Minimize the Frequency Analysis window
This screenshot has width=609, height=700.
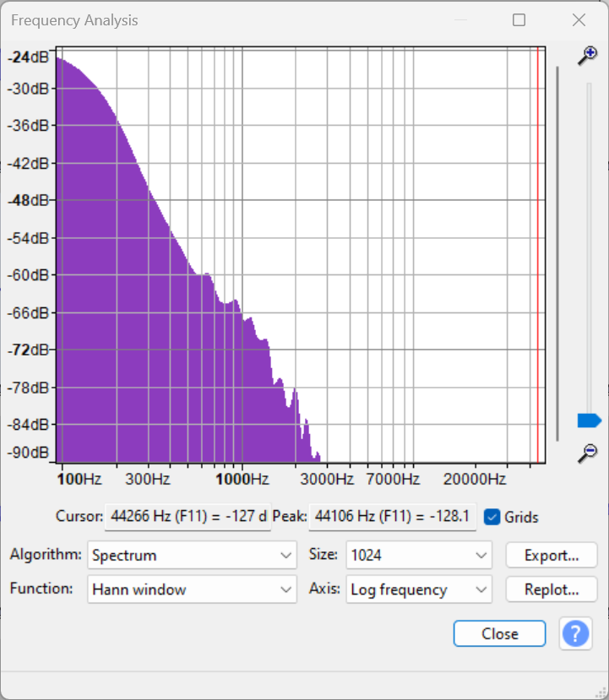click(461, 20)
